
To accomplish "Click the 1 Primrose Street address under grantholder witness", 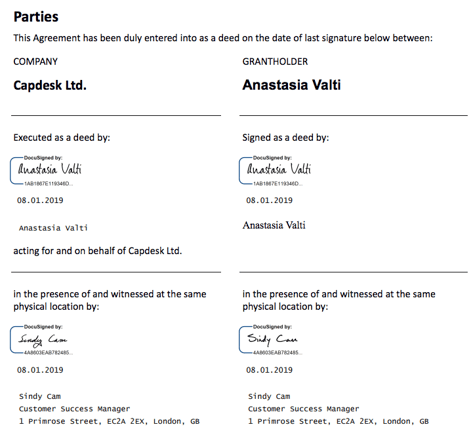I will 338,421.
